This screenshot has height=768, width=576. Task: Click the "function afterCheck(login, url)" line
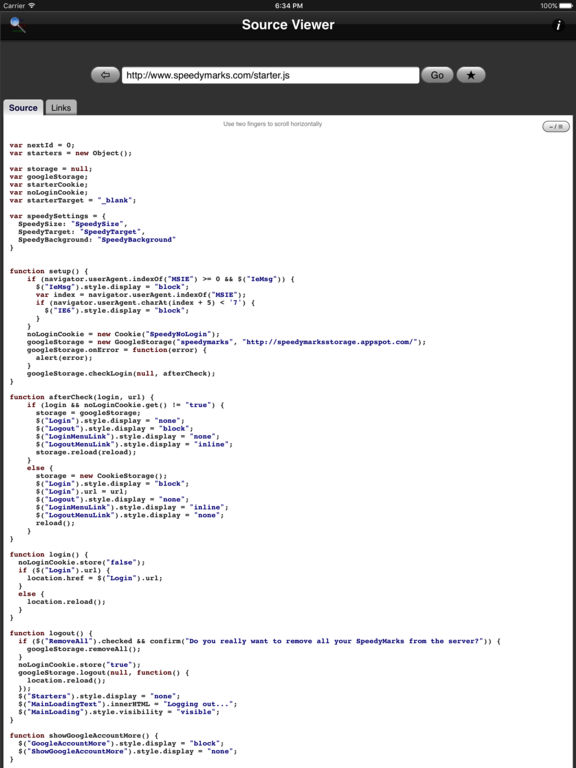82,397
